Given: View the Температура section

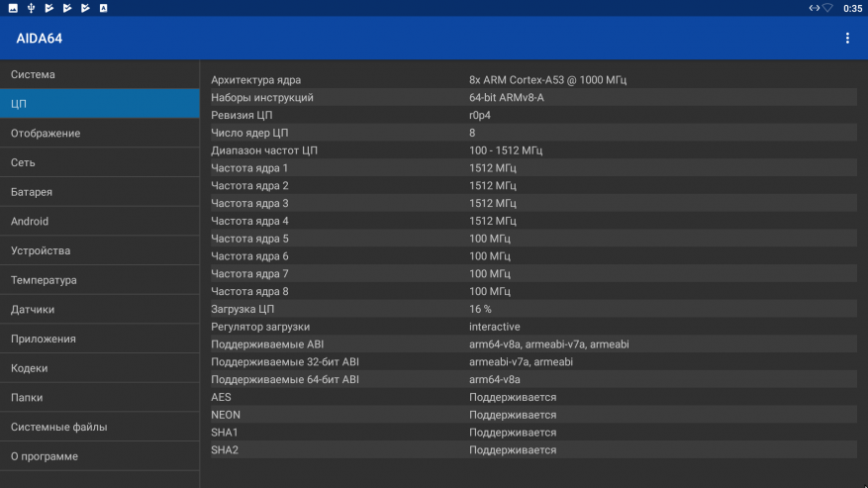Looking at the screenshot, I should tap(99, 280).
